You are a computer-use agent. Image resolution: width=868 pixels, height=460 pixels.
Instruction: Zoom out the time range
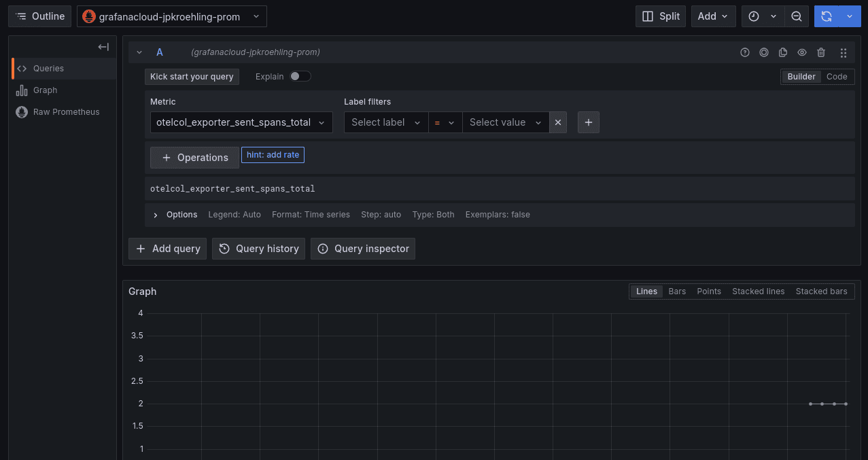click(797, 16)
